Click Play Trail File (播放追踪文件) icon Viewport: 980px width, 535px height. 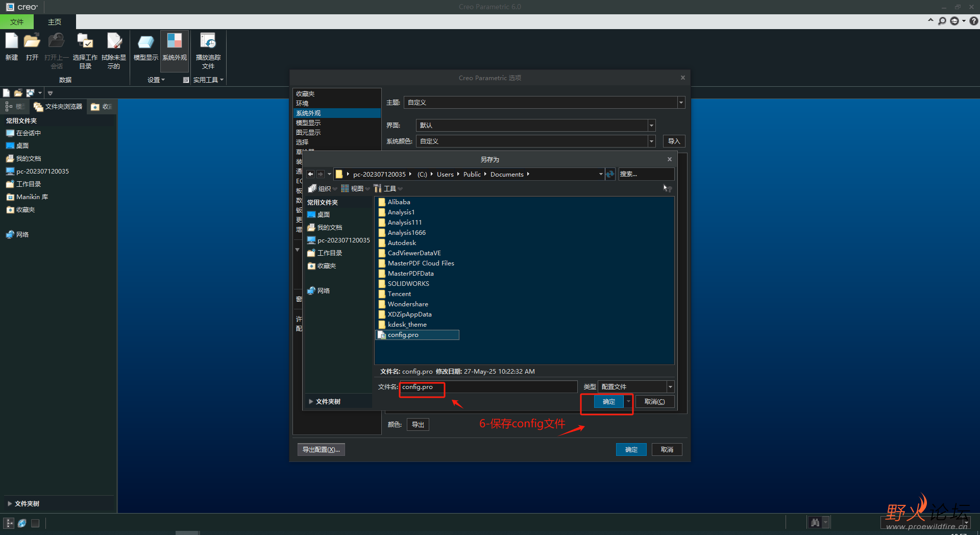tap(208, 41)
